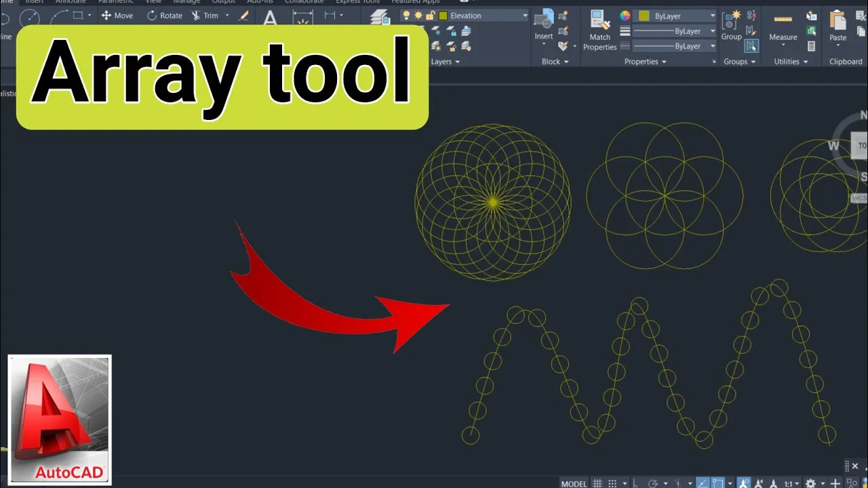Click the object color wheel icon

pos(625,16)
